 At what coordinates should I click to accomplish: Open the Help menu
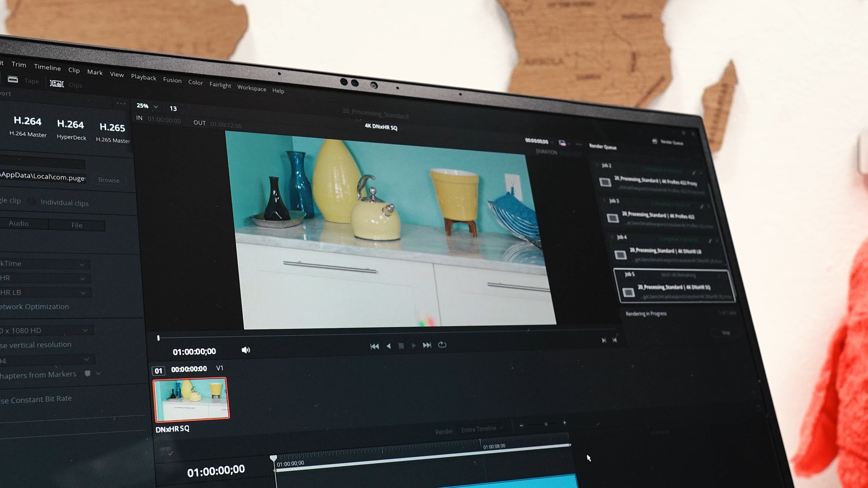tap(278, 91)
